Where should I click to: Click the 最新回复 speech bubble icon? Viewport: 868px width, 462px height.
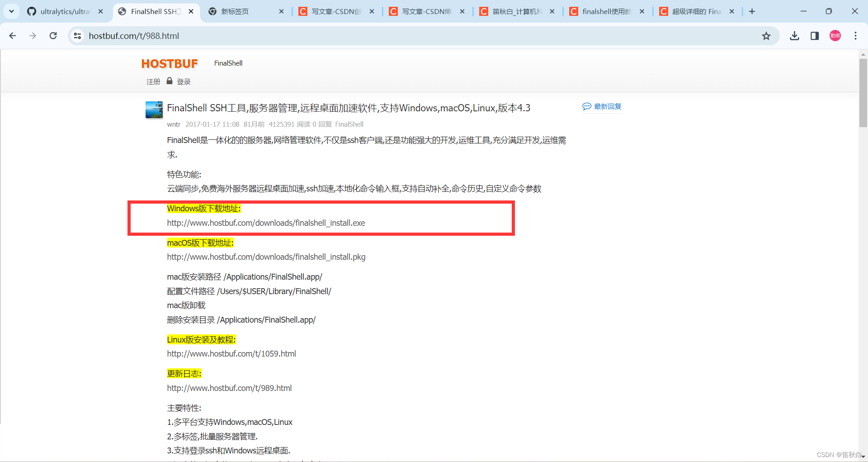tap(587, 106)
